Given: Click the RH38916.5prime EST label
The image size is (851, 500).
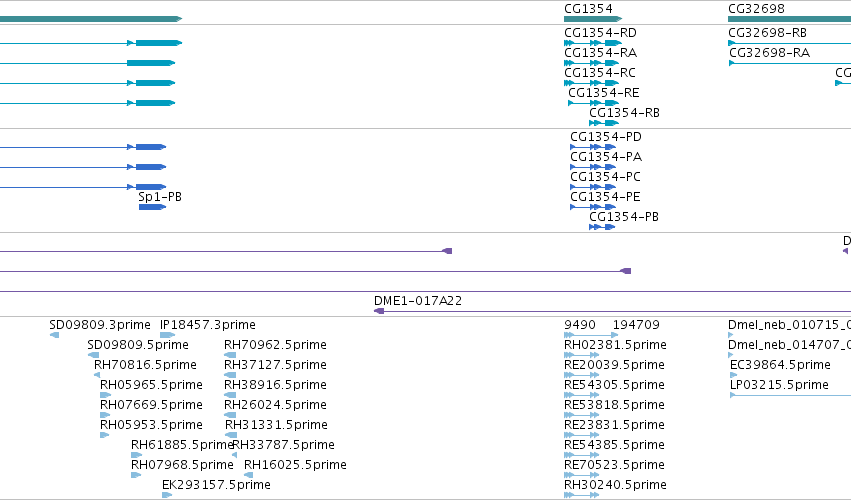Looking at the screenshot, I should [275, 385].
